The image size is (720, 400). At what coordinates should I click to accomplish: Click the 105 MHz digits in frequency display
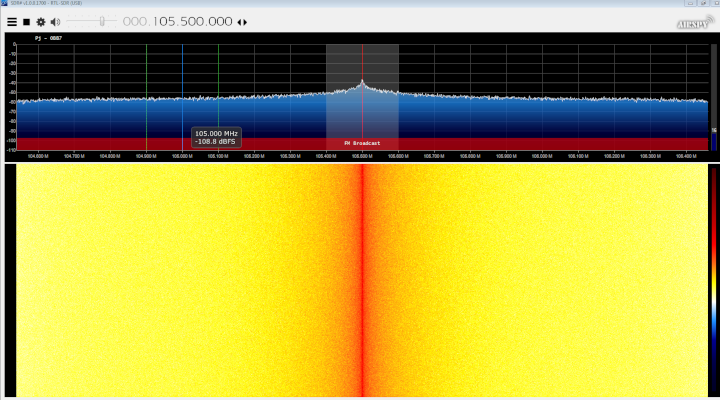(167, 22)
